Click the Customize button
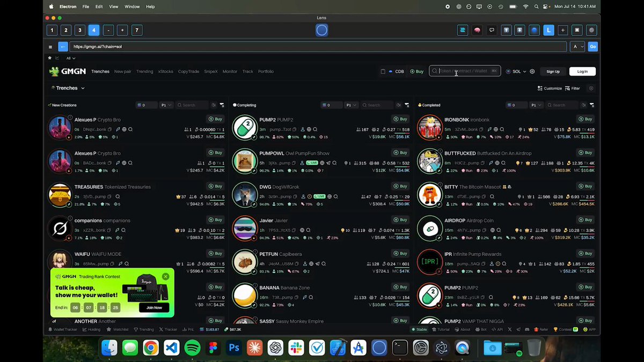Image resolution: width=644 pixels, height=362 pixels. 550,88
